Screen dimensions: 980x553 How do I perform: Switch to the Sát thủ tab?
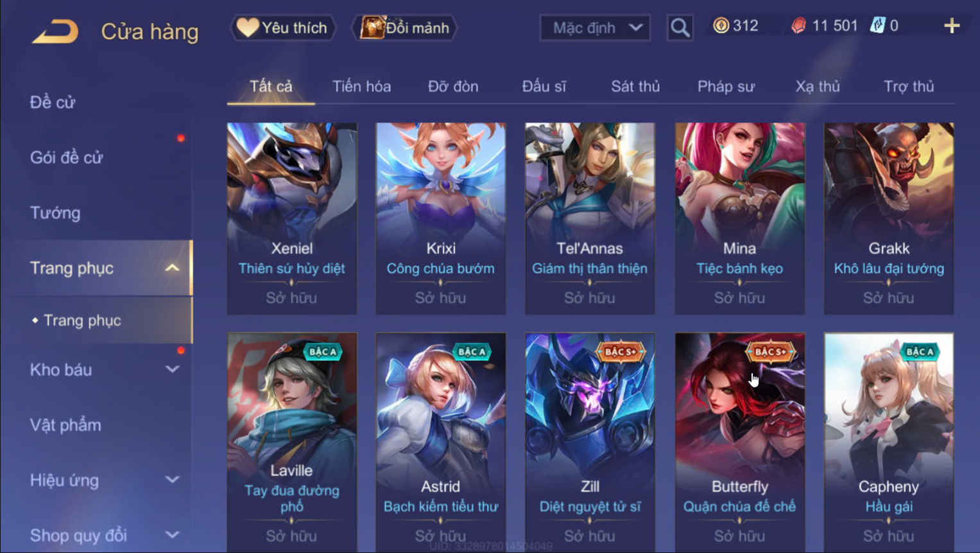point(635,86)
